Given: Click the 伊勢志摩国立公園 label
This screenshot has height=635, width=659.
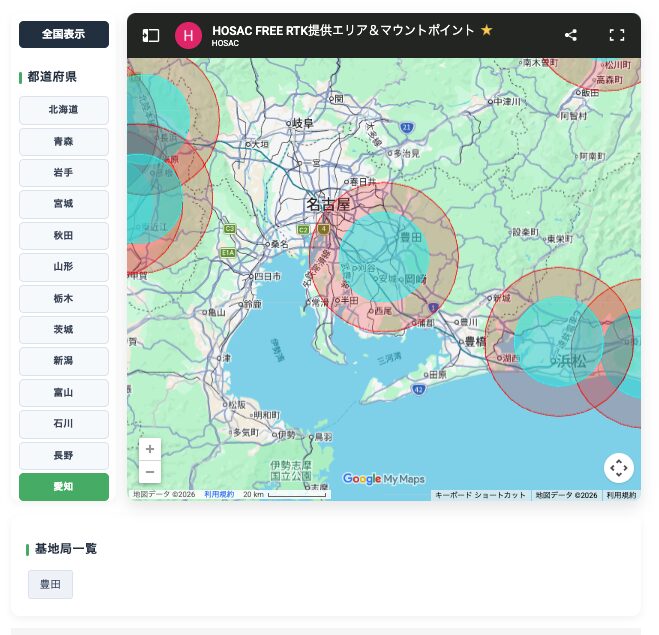Looking at the screenshot, I should tap(291, 470).
